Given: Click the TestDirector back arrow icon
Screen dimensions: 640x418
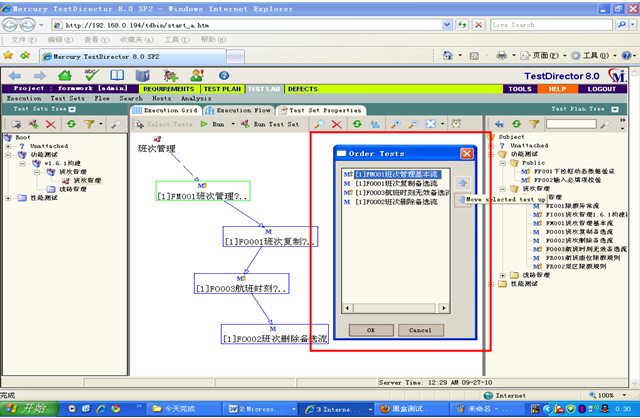Looking at the screenshot, I should pos(15,76).
